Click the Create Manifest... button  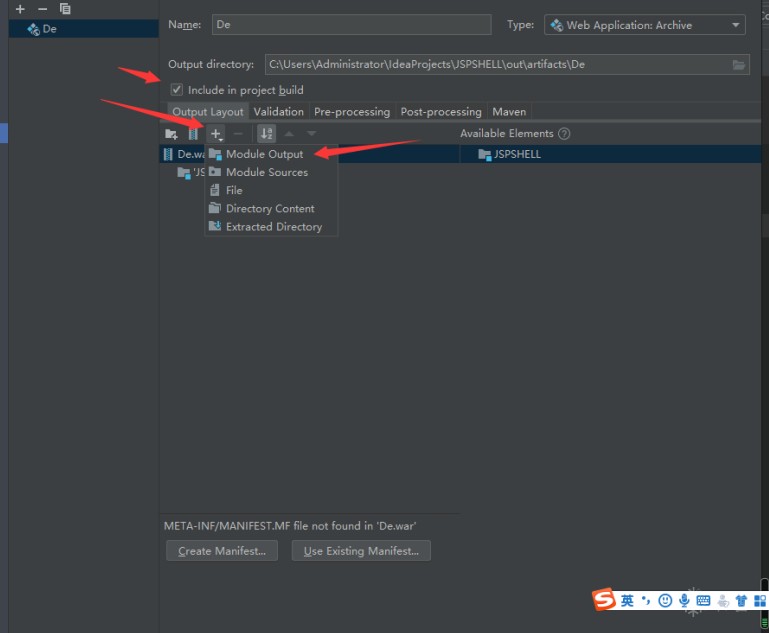pos(222,551)
